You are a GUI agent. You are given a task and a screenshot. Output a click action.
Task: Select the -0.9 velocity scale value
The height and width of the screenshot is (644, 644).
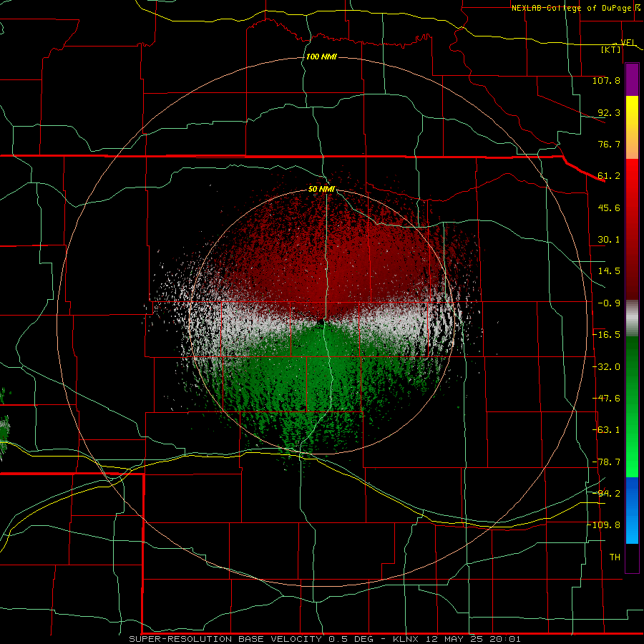point(609,303)
